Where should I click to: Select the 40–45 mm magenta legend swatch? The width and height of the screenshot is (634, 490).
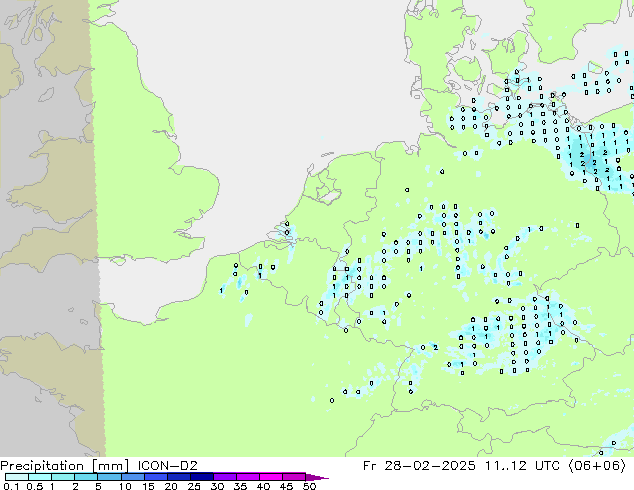[271, 477]
